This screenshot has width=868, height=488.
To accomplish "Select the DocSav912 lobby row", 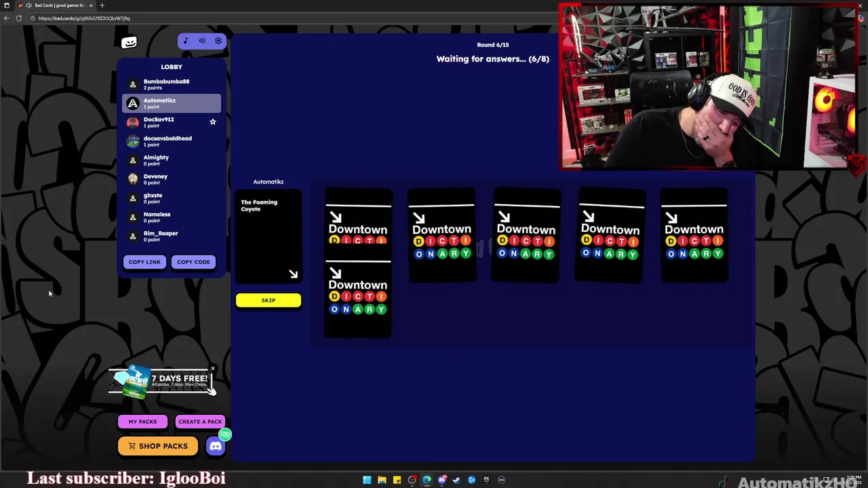I will [x=172, y=122].
